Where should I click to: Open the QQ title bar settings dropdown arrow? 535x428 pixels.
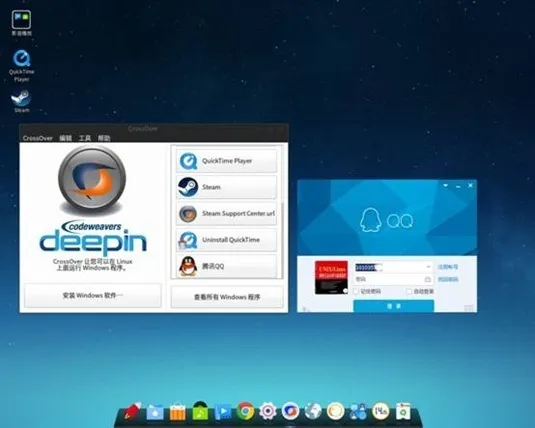pos(445,185)
